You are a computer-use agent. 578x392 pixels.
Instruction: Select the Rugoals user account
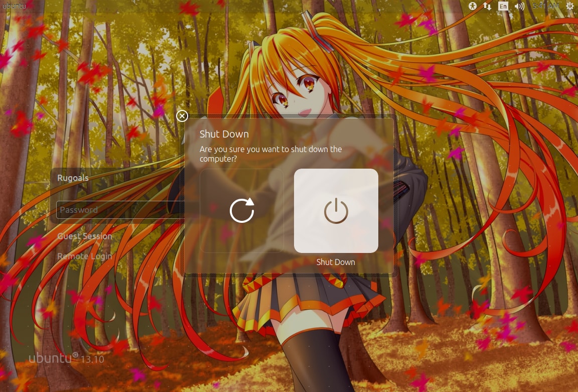coord(73,178)
